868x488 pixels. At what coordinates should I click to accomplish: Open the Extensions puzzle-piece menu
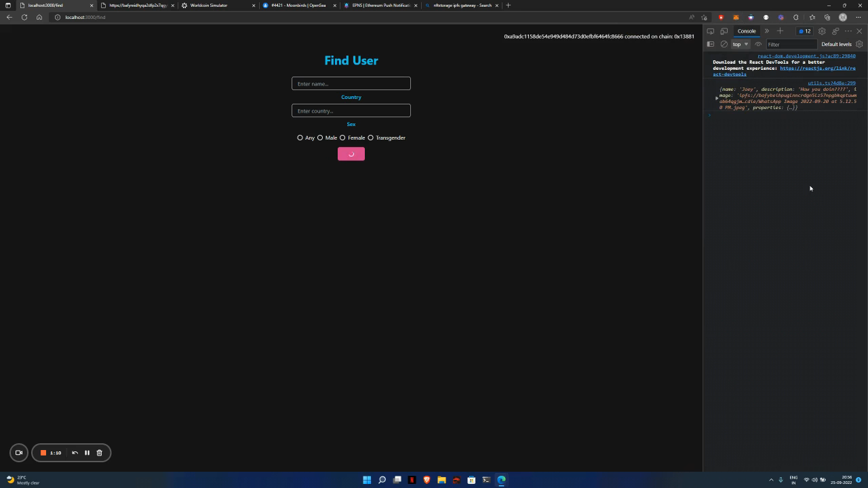tap(796, 17)
